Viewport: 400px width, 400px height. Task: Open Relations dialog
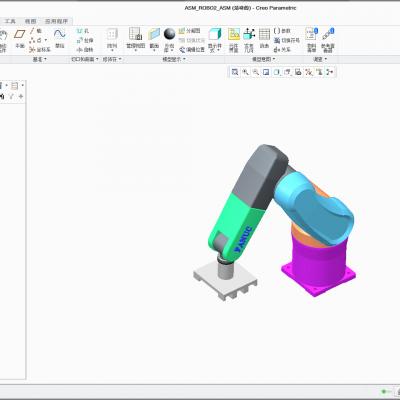click(282, 50)
